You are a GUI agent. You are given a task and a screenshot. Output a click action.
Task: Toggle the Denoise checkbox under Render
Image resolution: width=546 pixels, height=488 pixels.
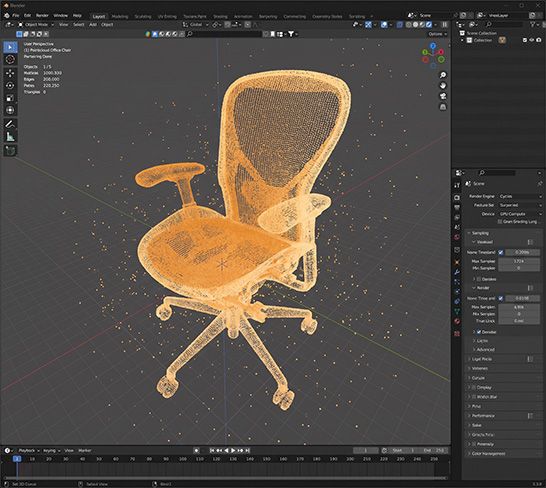click(x=479, y=332)
